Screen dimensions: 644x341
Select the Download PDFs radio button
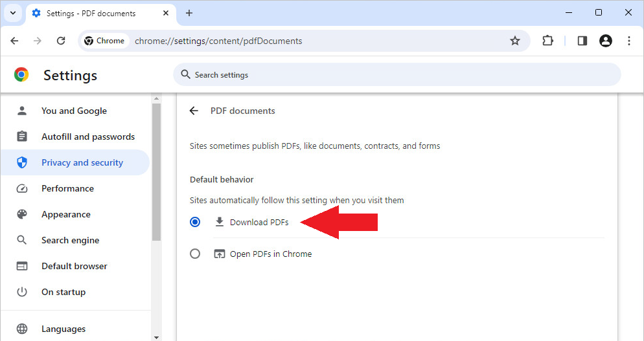(195, 222)
